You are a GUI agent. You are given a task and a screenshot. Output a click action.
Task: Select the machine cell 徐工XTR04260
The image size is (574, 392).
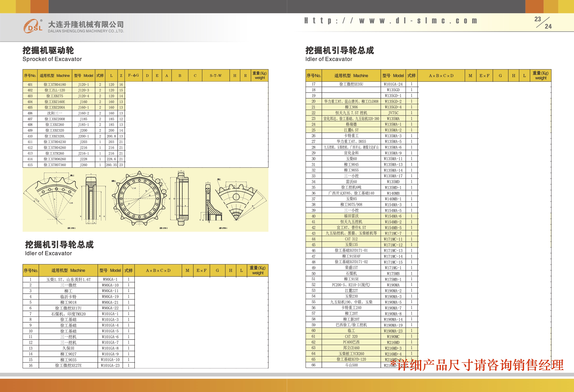click(x=55, y=147)
